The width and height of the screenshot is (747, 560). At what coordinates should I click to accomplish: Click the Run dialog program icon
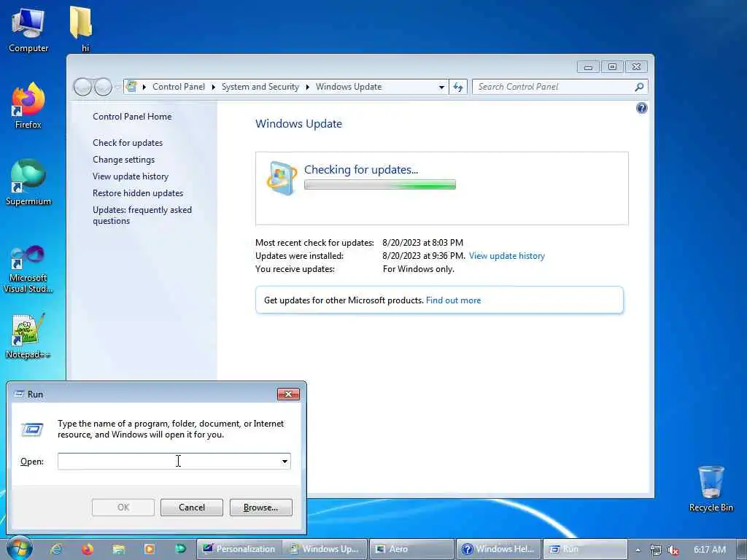32,429
